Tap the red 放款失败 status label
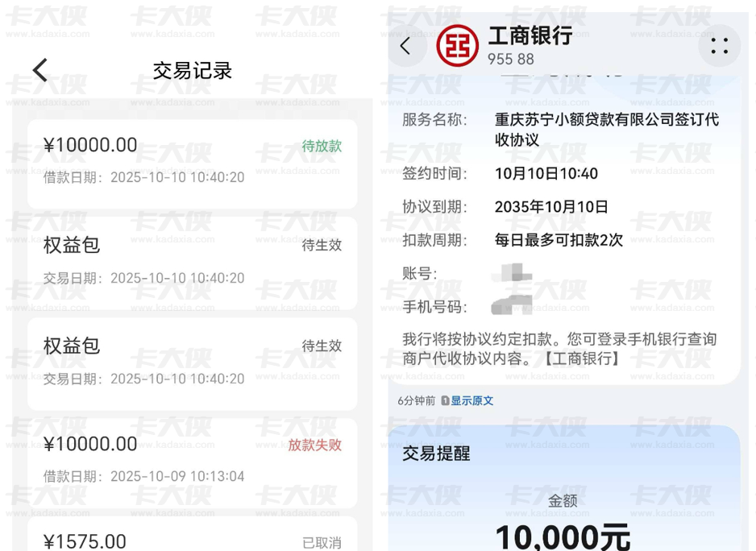 click(315, 445)
